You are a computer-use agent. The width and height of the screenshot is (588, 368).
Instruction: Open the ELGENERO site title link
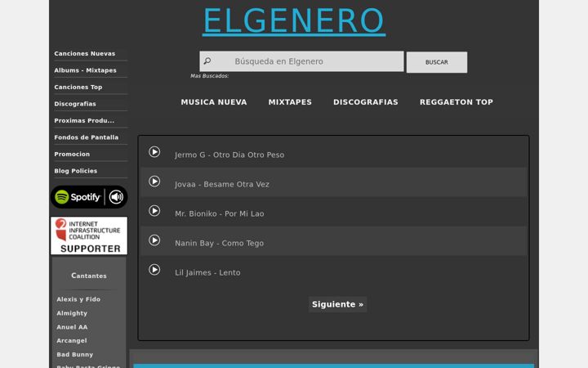point(294,21)
